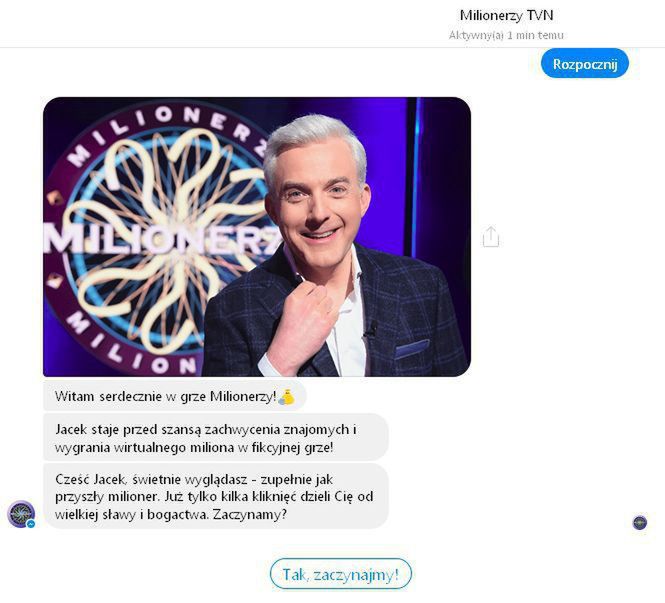This screenshot has width=665, height=603.
Task: Click the blue "Rozpocznij" bubble
Action: [x=585, y=64]
